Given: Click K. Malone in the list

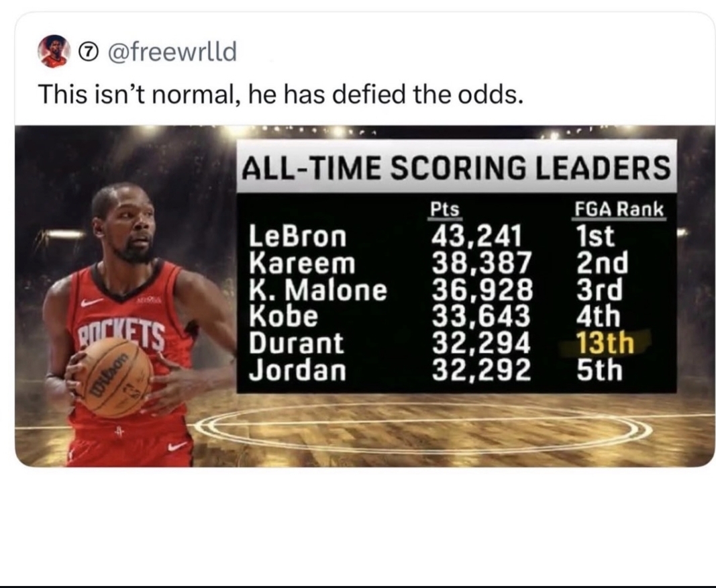Looking at the screenshot, I should pos(318,290).
